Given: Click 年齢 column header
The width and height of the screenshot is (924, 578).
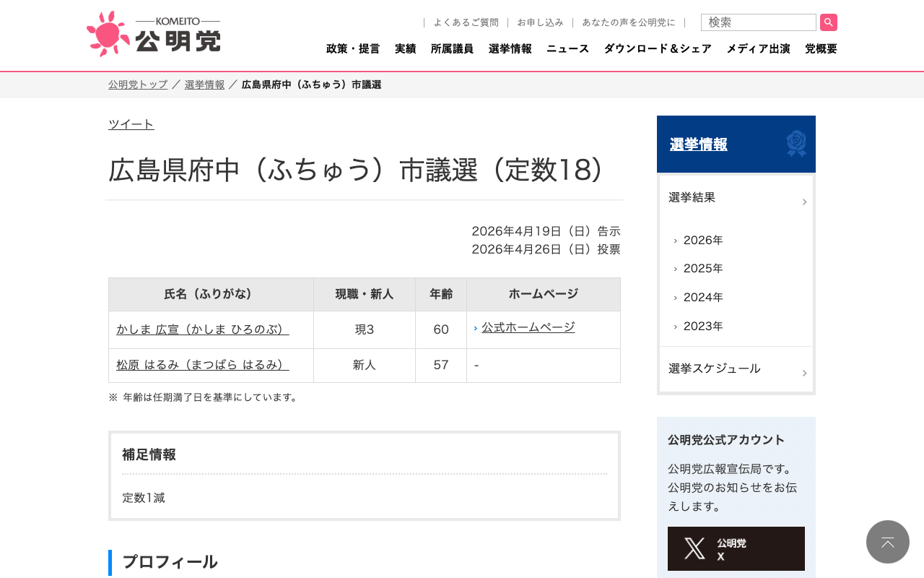Looking at the screenshot, I should (x=441, y=294).
